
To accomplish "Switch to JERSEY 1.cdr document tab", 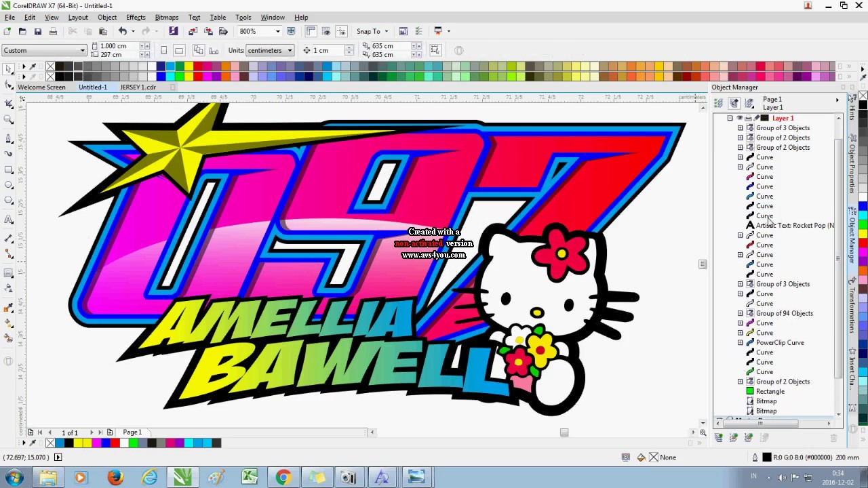I will [138, 87].
